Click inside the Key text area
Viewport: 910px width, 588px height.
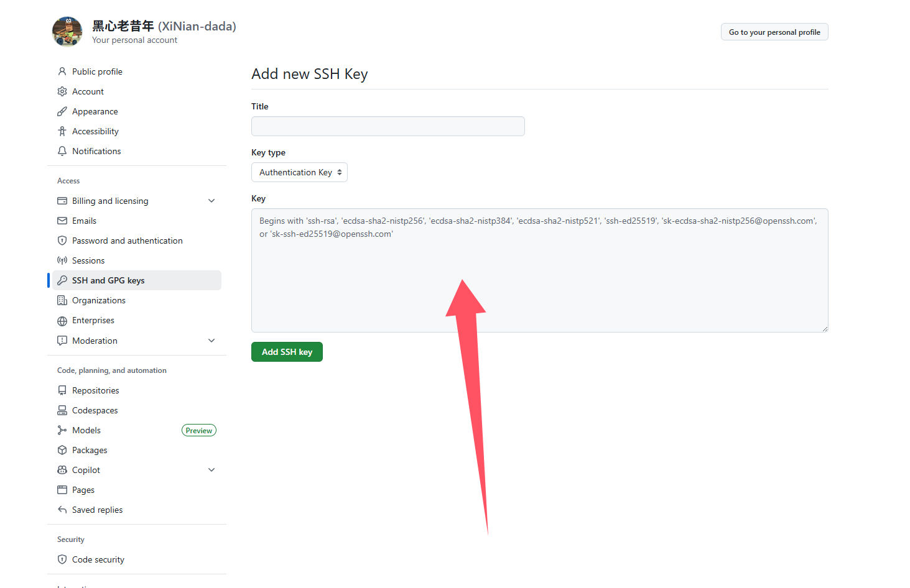[539, 280]
